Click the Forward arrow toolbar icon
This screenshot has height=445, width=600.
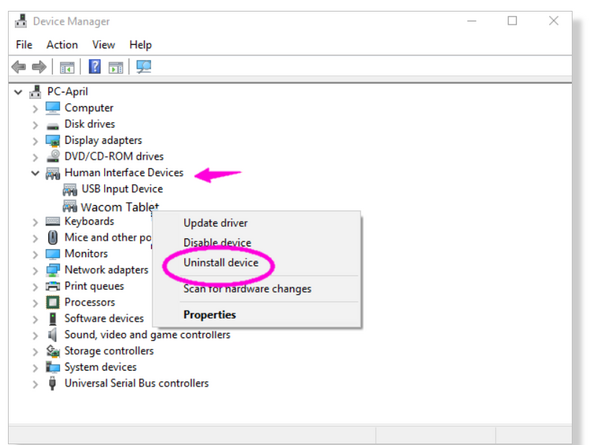tap(39, 67)
